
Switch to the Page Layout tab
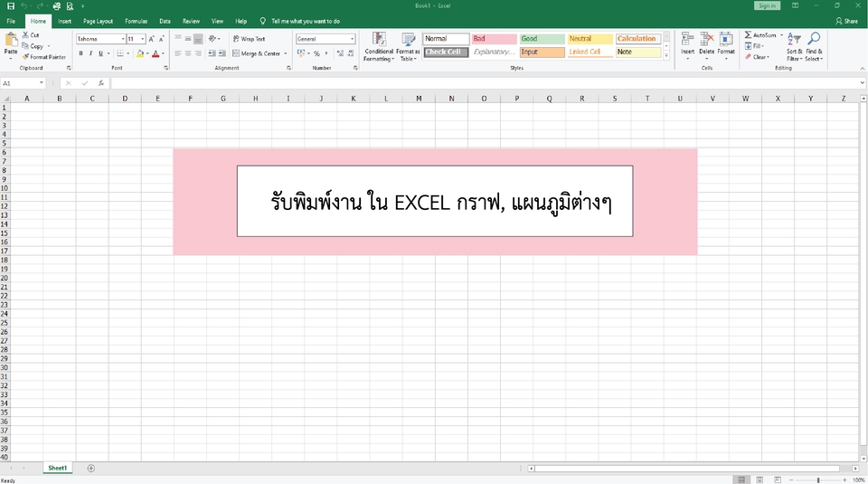98,21
